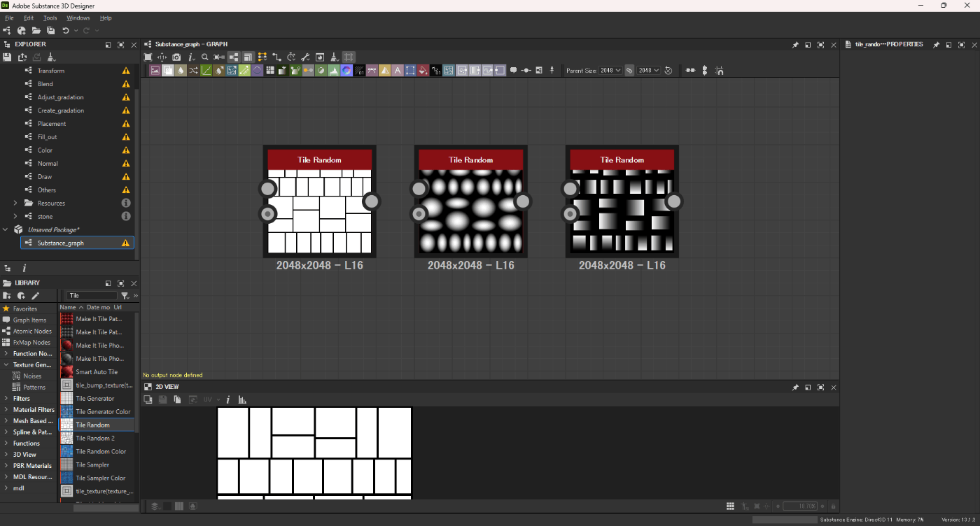Click the Explorer clean-up broom icon
980x526 pixels.
[x=51, y=57]
